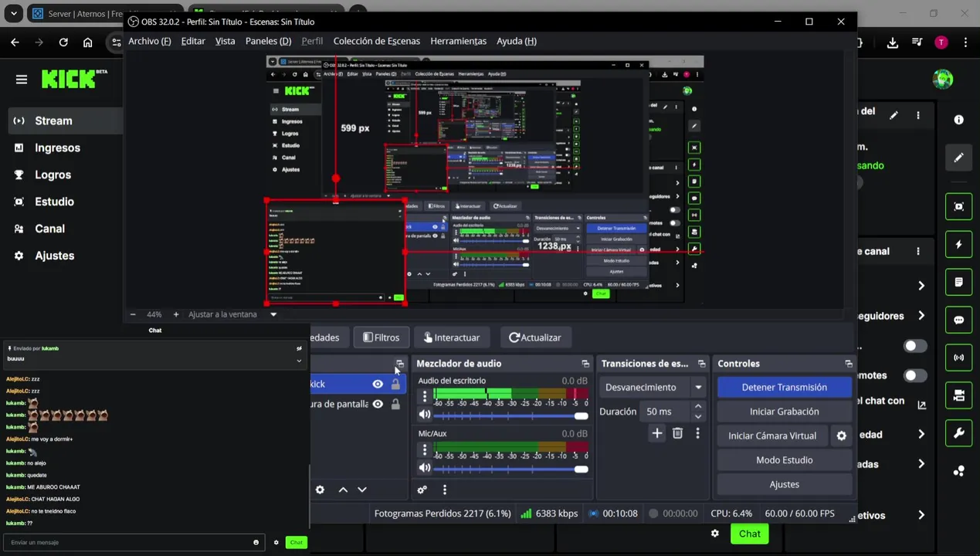This screenshot has height=556, width=980.
Task: Open the Kick hamburger menu
Action: [x=22, y=79]
